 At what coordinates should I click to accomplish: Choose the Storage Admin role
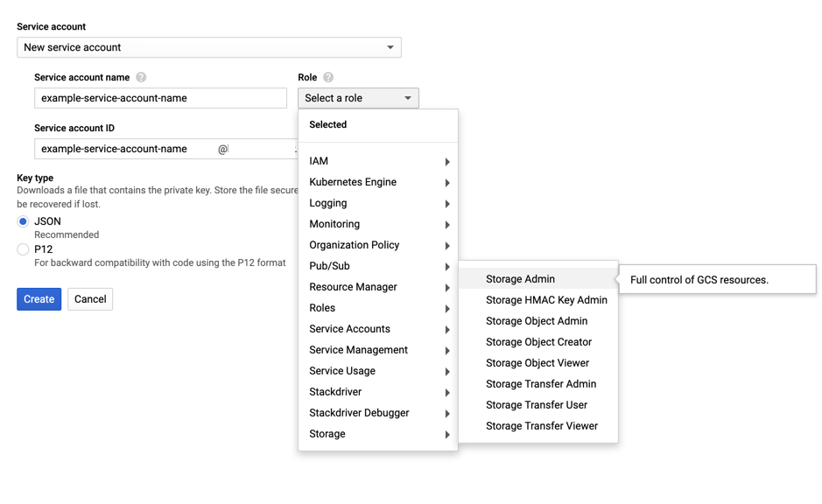coord(538,279)
